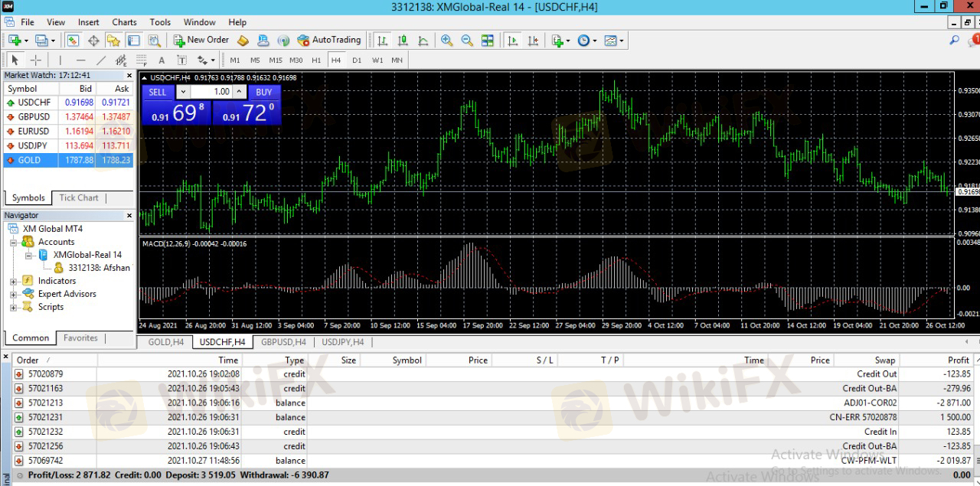Switch timeframe to M15
The image size is (980, 486).
(x=276, y=60)
